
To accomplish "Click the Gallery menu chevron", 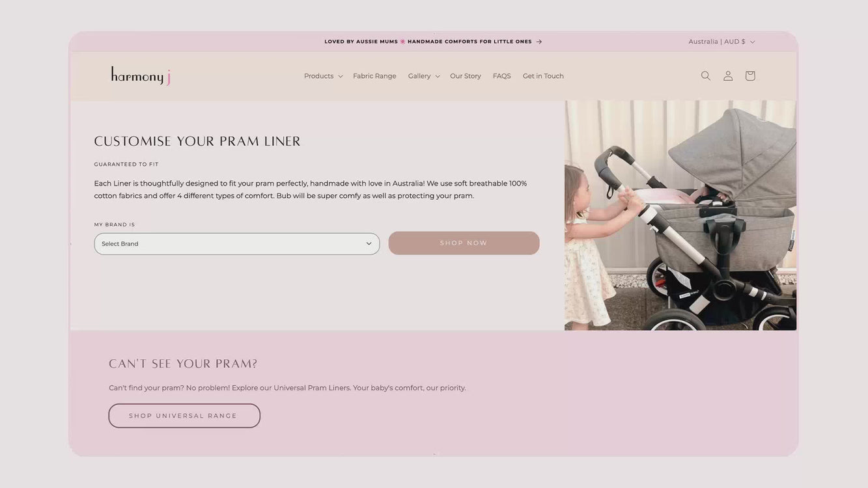I will click(438, 76).
